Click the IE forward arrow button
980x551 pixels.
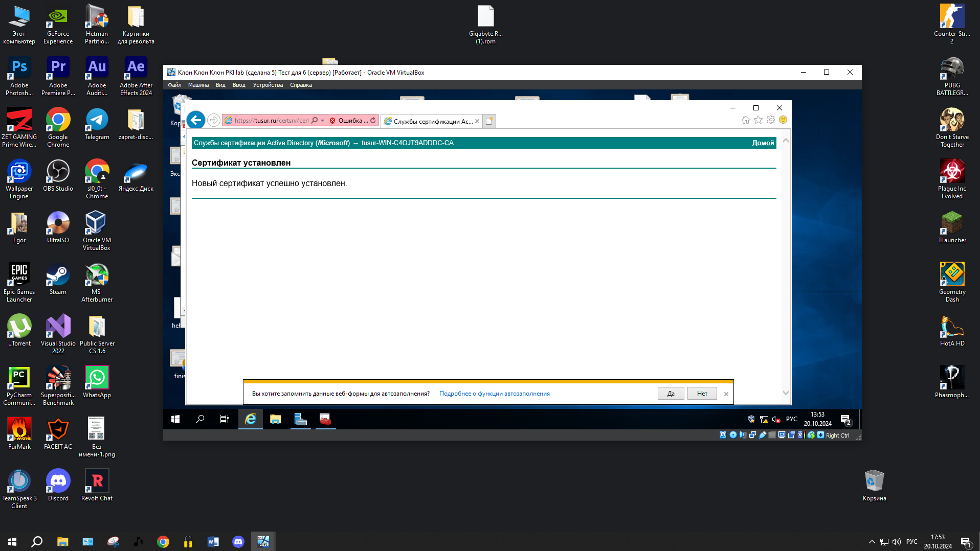coord(214,120)
